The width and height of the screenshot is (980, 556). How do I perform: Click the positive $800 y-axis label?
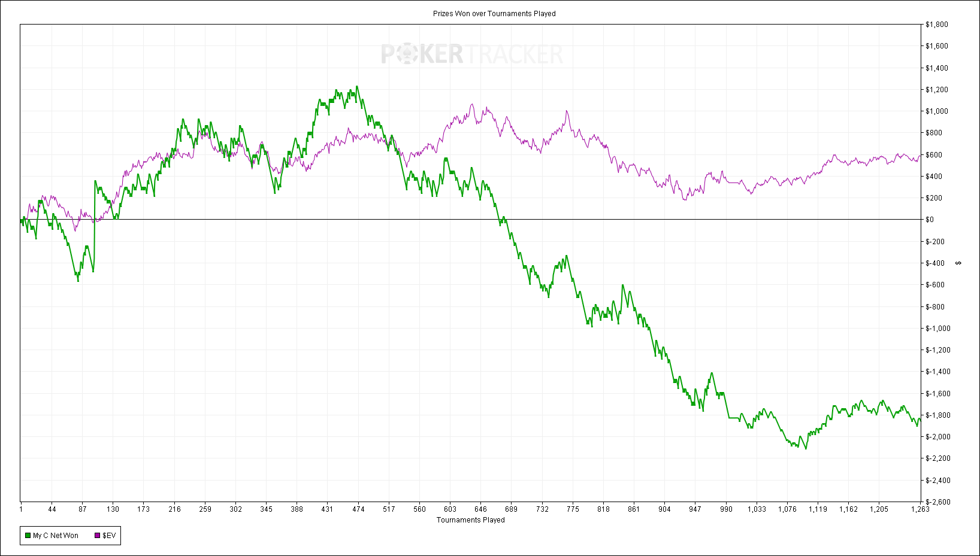(934, 133)
